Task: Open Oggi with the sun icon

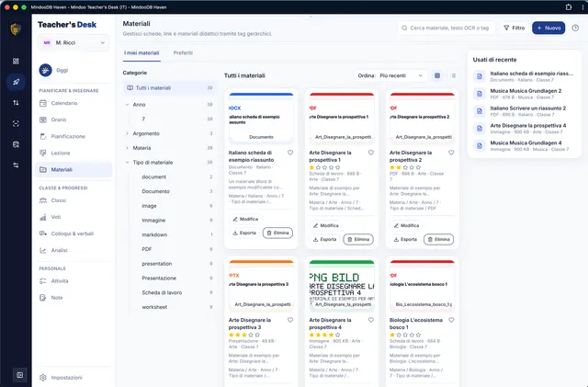Action: click(x=54, y=70)
